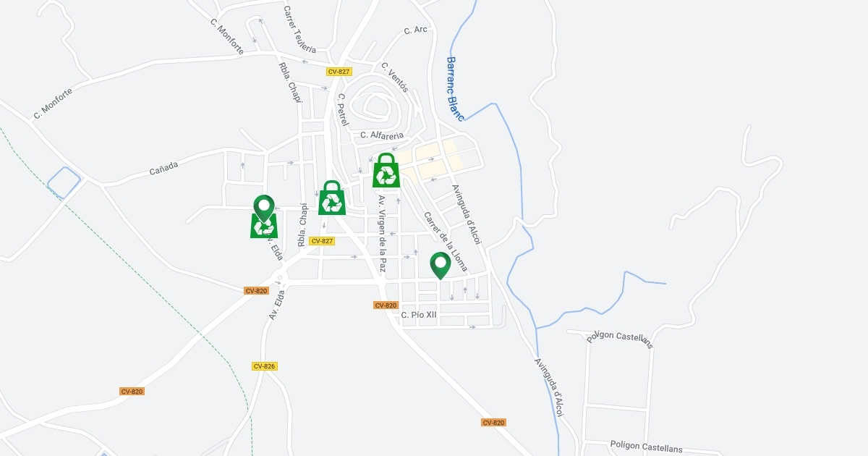
Task: Click the C. Ventós street label
Action: (395, 77)
